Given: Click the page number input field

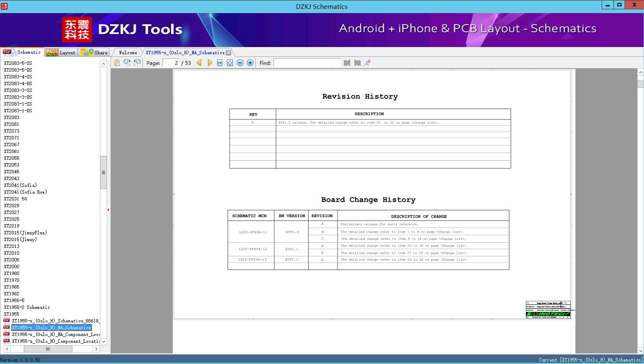Looking at the screenshot, I should click(171, 63).
